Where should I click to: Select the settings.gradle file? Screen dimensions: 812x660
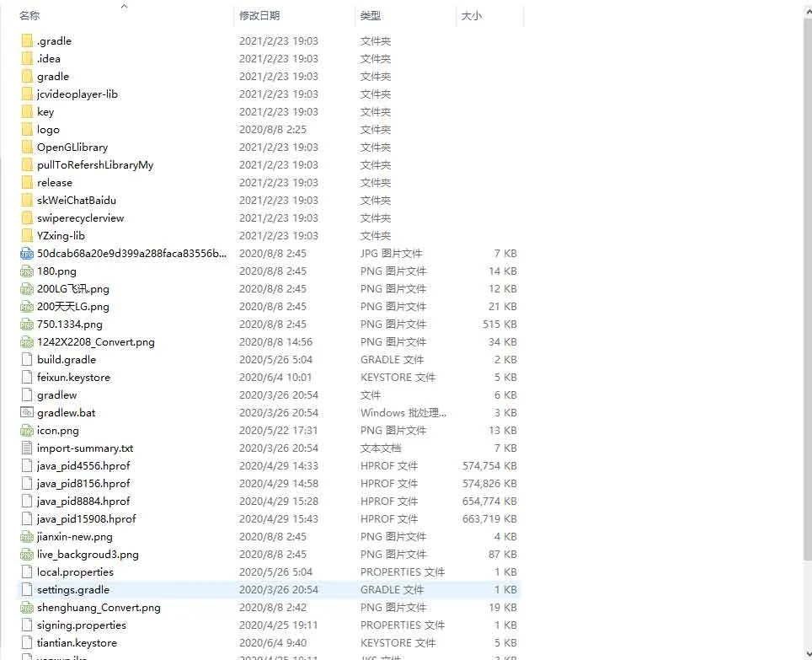click(73, 589)
